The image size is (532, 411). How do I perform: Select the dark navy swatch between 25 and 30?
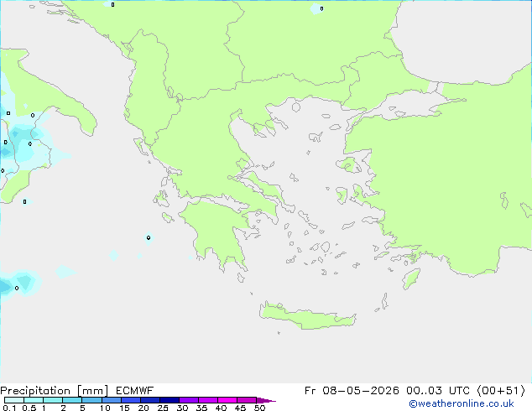[x=170, y=400]
